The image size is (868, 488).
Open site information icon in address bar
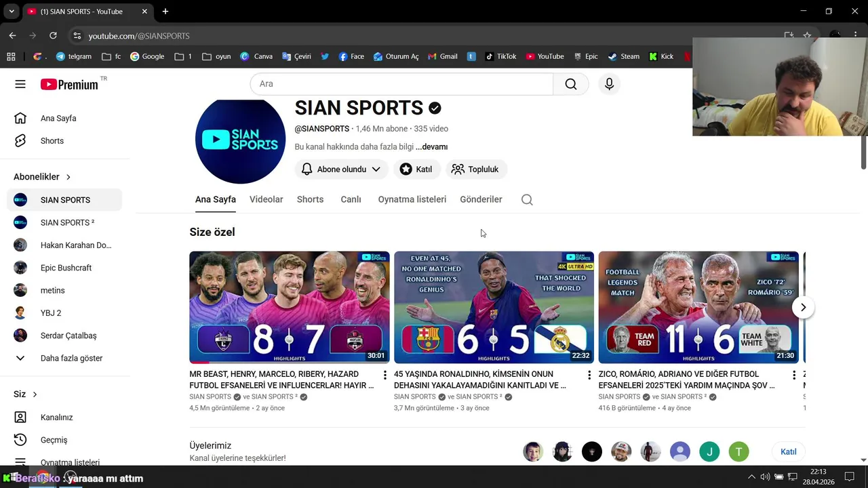(x=77, y=35)
